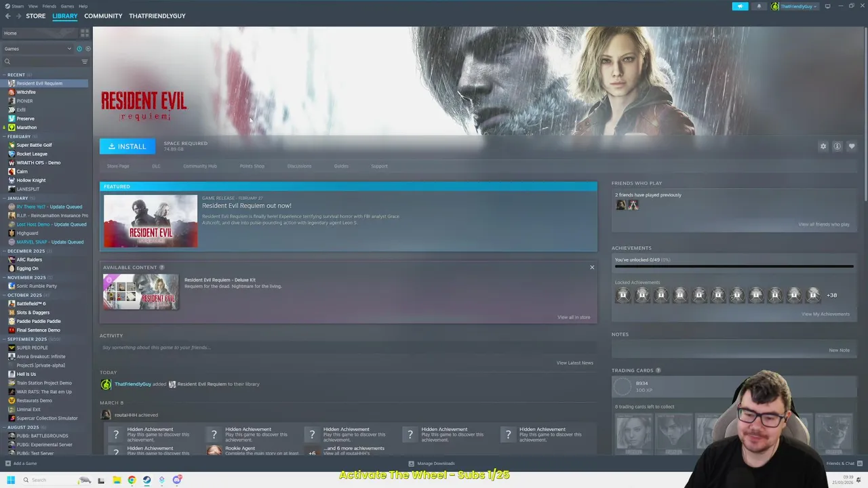Open the Deluxe Kit DLC thumbnail
Image resolution: width=868 pixels, height=488 pixels.
(x=141, y=291)
